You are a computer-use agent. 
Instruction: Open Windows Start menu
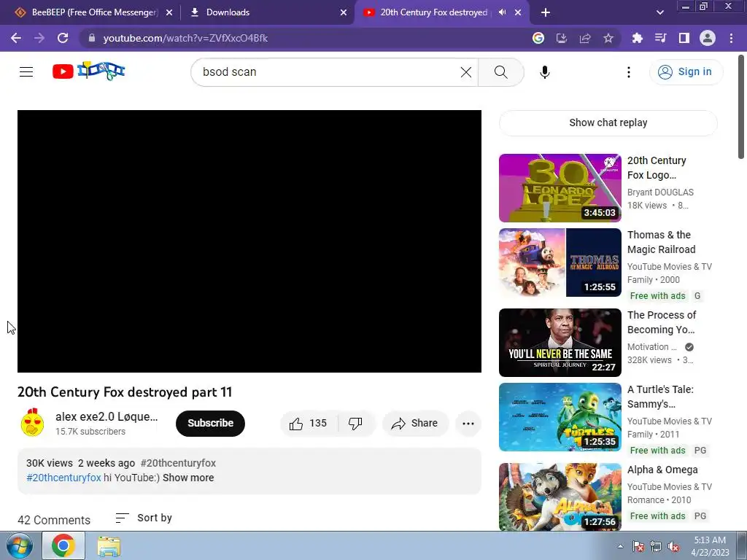20,546
